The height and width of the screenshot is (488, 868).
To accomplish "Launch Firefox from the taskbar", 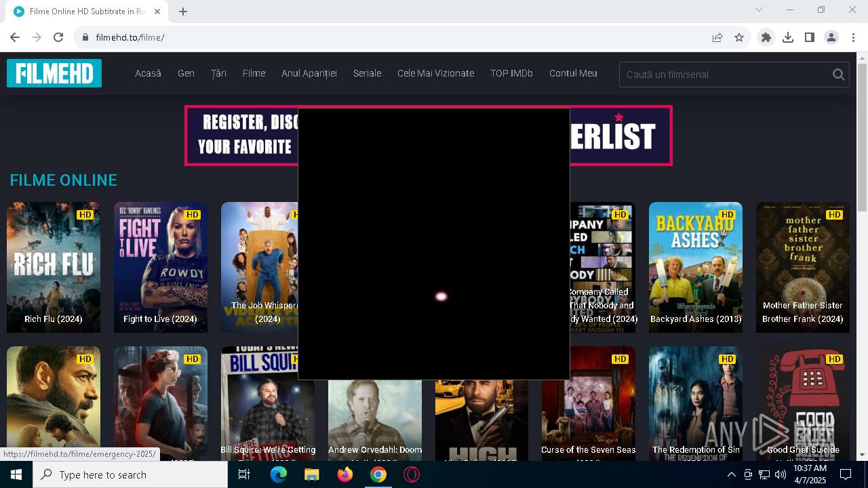I will (345, 474).
